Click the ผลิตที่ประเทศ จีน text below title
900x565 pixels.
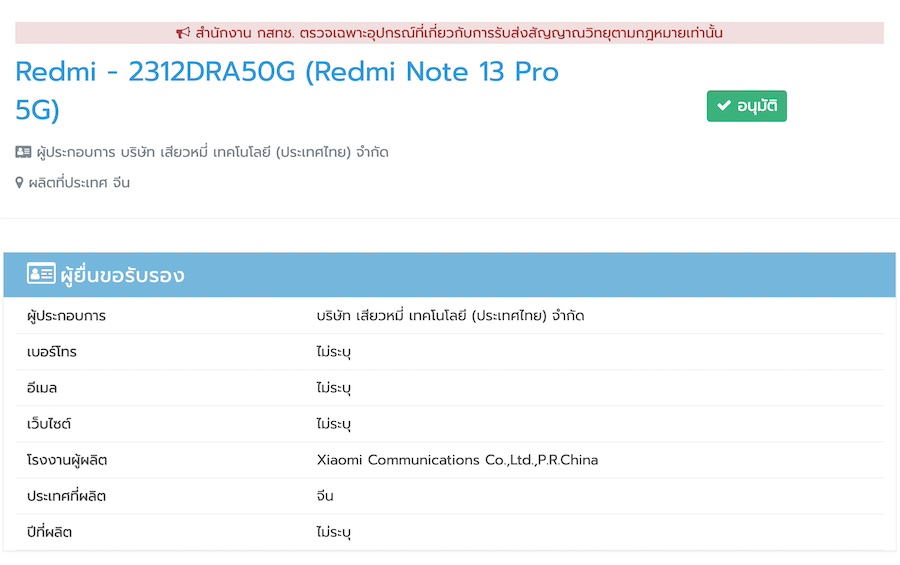[79, 183]
